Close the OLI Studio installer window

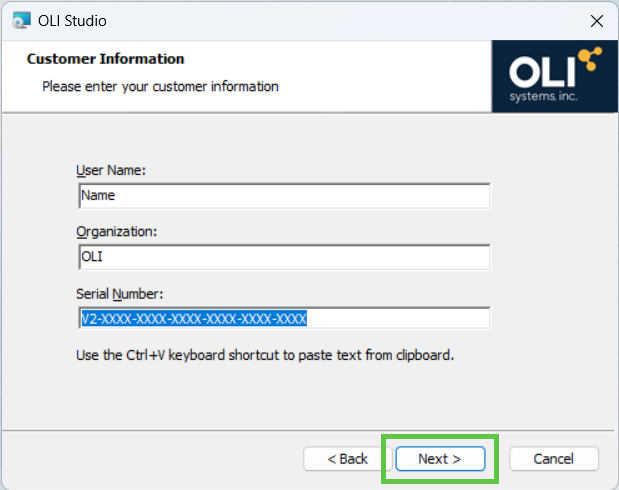[597, 21]
